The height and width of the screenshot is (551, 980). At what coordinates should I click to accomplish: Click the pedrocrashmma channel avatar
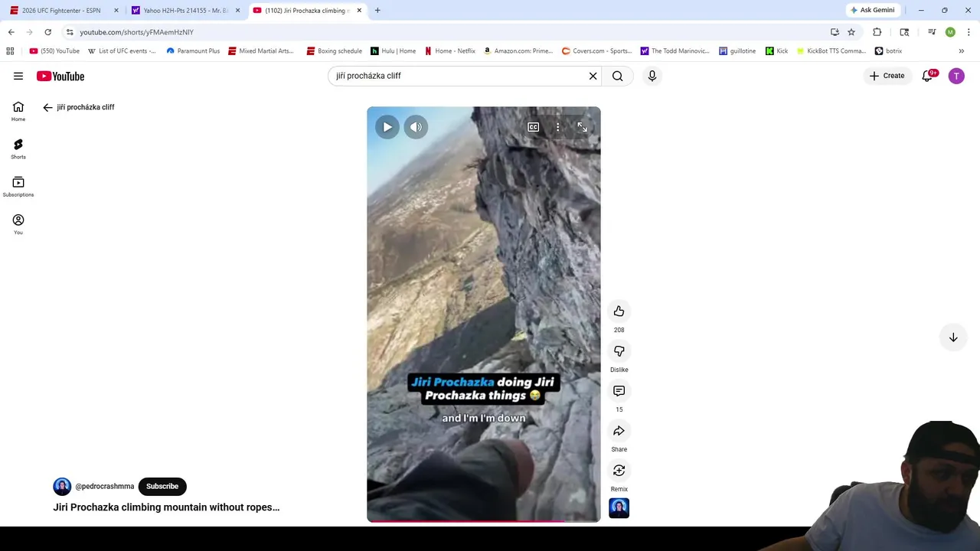tap(62, 486)
